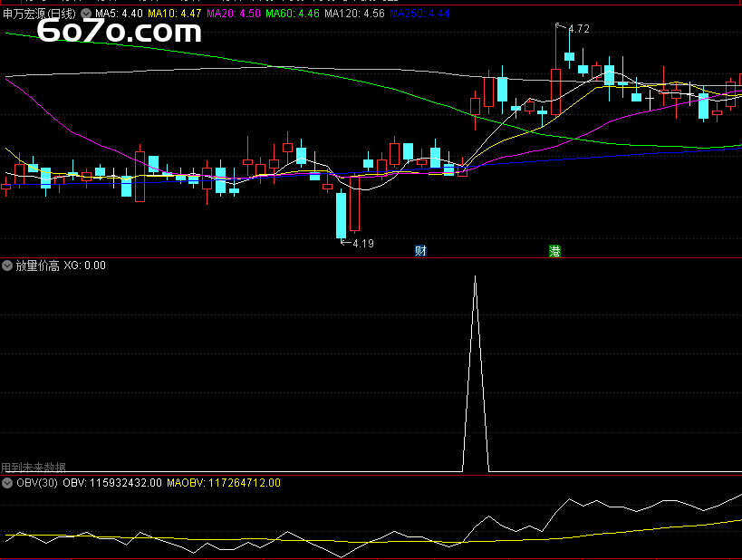Click the OBV(30) indicator name
The width and height of the screenshot is (742, 560).
coord(37,483)
